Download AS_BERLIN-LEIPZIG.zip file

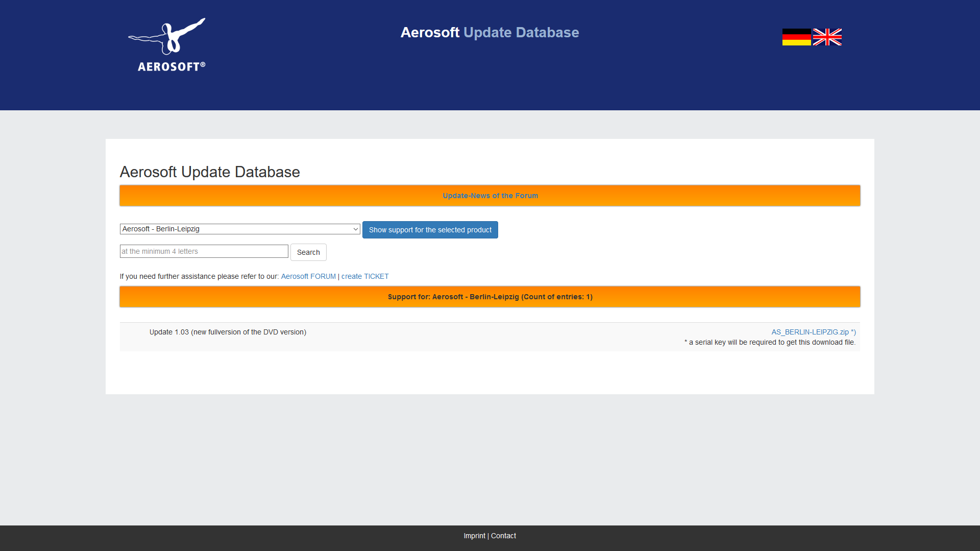tap(814, 332)
